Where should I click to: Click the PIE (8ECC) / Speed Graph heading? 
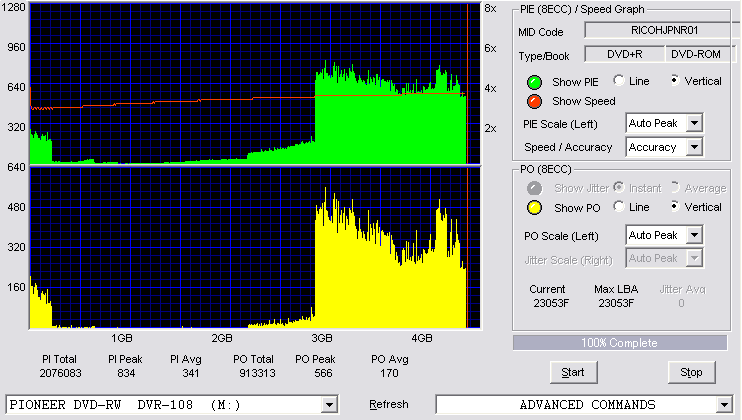point(582,9)
